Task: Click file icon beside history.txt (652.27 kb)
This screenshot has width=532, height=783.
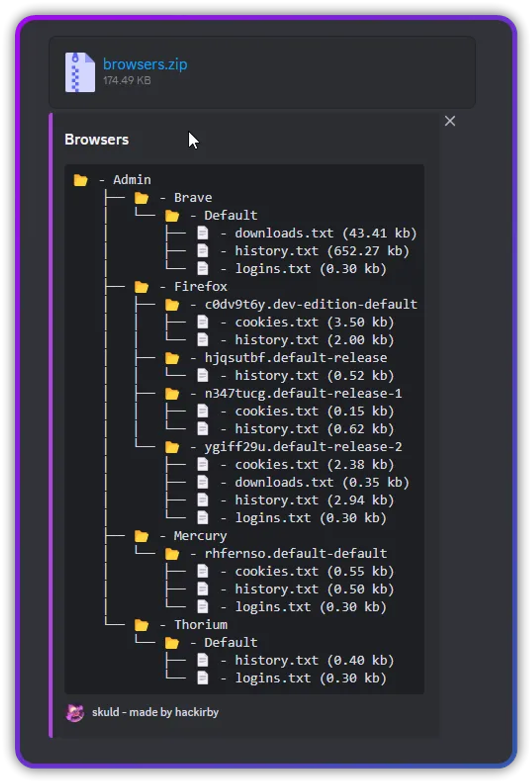Action: point(202,251)
